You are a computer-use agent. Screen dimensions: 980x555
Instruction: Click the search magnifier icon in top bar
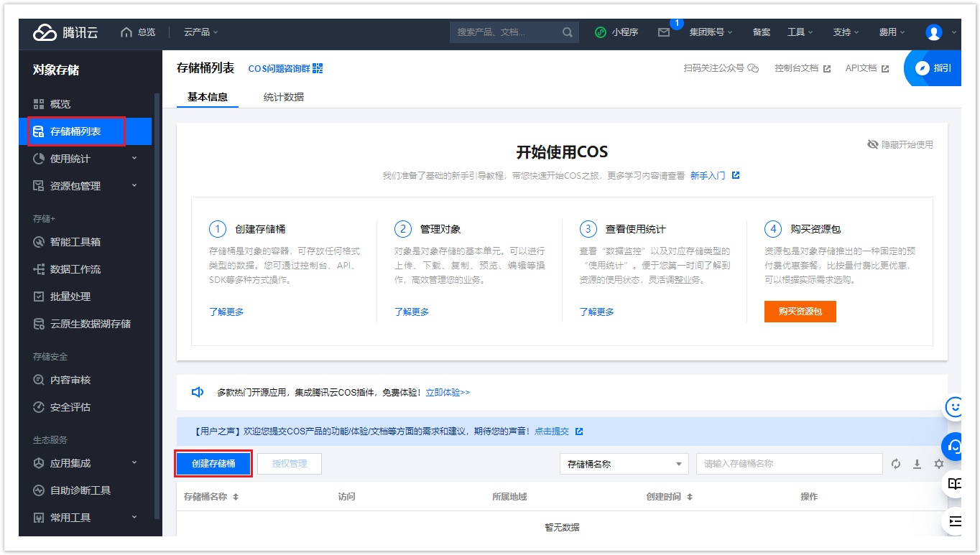point(568,32)
